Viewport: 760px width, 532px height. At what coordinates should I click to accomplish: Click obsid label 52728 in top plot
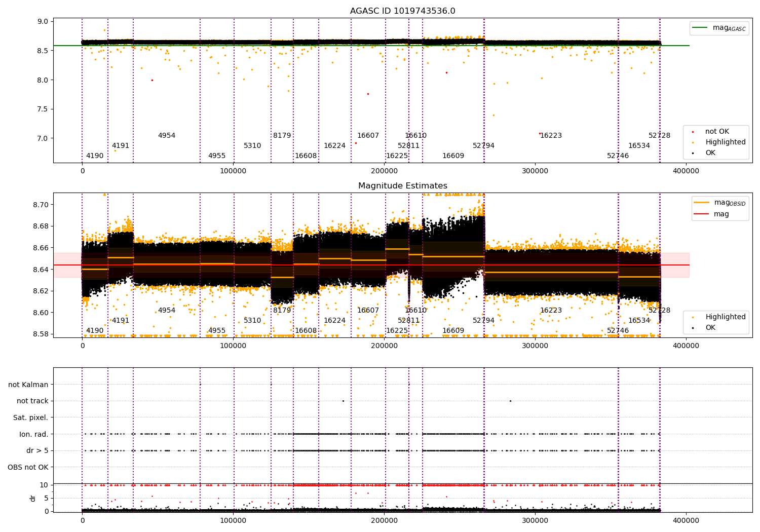coord(660,135)
